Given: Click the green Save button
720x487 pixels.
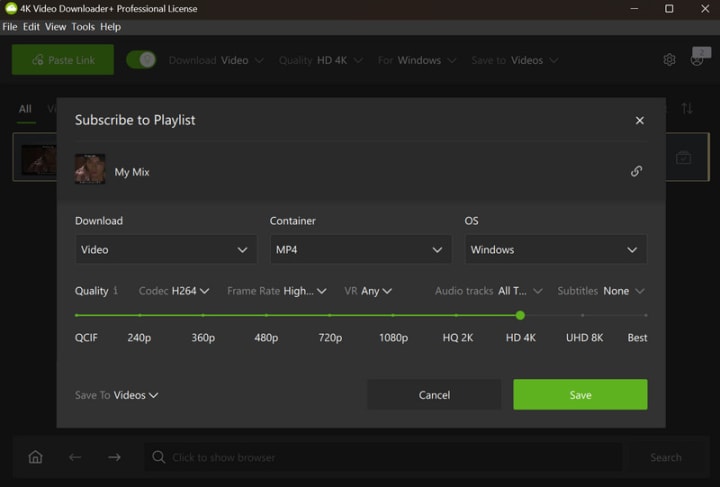Looking at the screenshot, I should [x=580, y=395].
